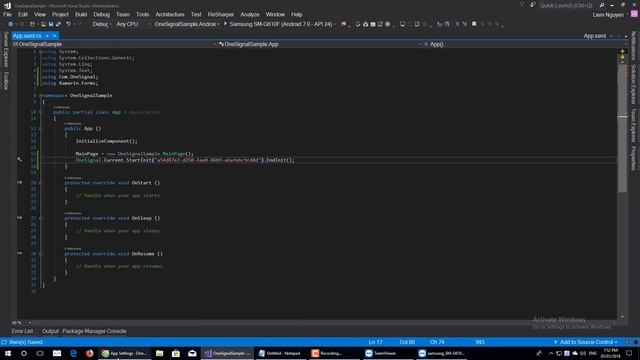The height and width of the screenshot is (360, 640).
Task: Open Firefox from the taskbar
Action: [89, 353]
